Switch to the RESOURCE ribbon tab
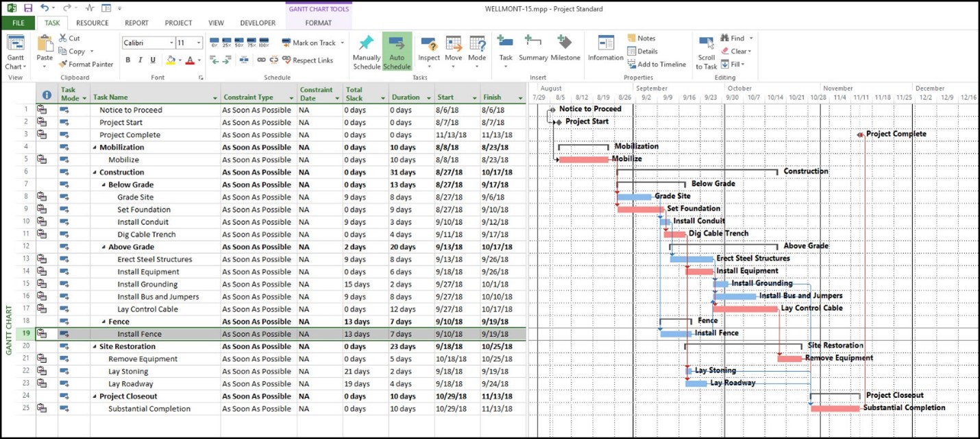The image size is (980, 439). 93,23
